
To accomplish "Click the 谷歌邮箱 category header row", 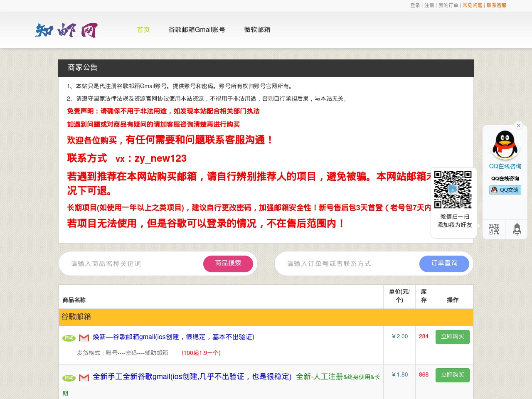I will coord(266,317).
